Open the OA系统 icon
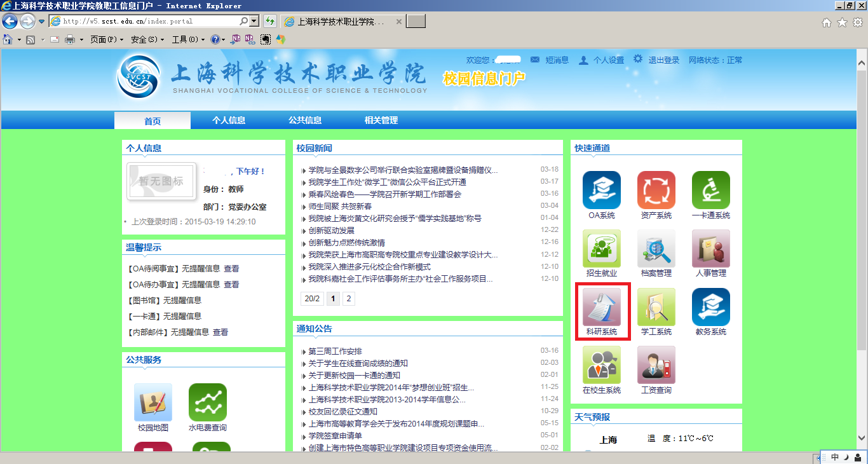Screen dimensions: 868x464 click(601, 190)
